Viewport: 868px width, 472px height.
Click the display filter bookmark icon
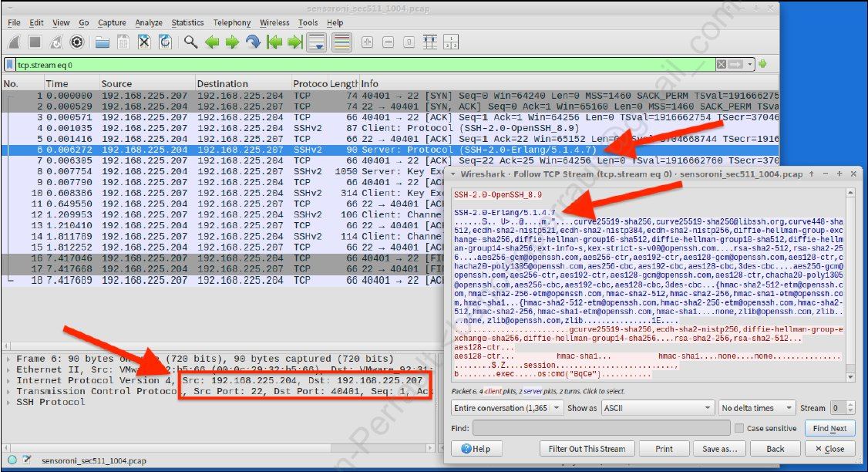tap(10, 65)
